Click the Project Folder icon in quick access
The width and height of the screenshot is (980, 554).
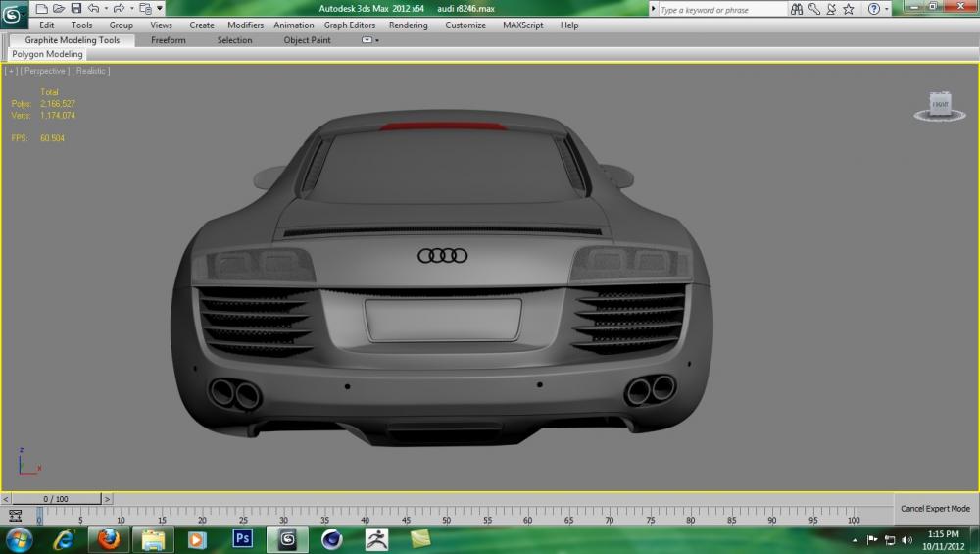[145, 8]
